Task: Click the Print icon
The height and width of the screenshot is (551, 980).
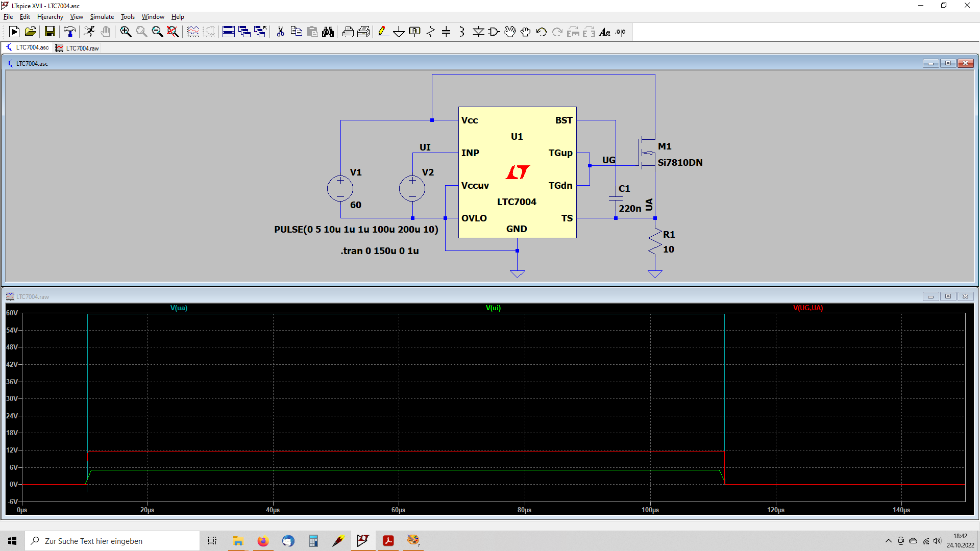Action: 348,32
